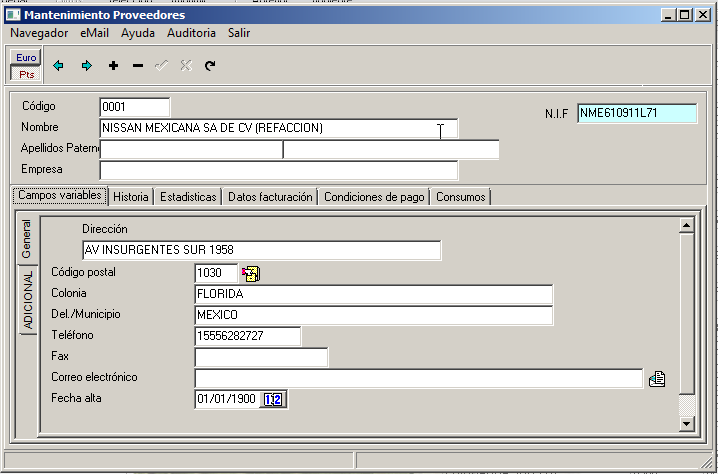
Task: Click the Código postal field
Action: [216, 273]
